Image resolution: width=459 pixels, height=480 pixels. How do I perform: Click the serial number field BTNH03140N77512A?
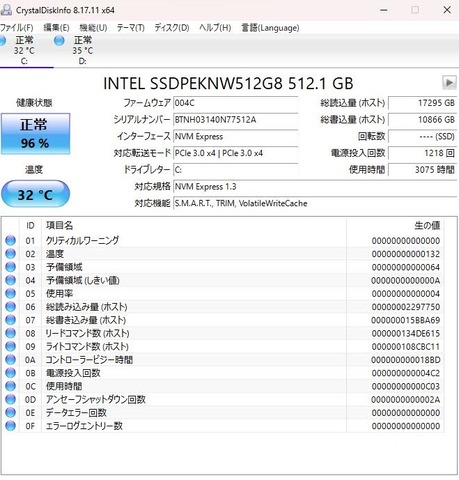click(235, 120)
